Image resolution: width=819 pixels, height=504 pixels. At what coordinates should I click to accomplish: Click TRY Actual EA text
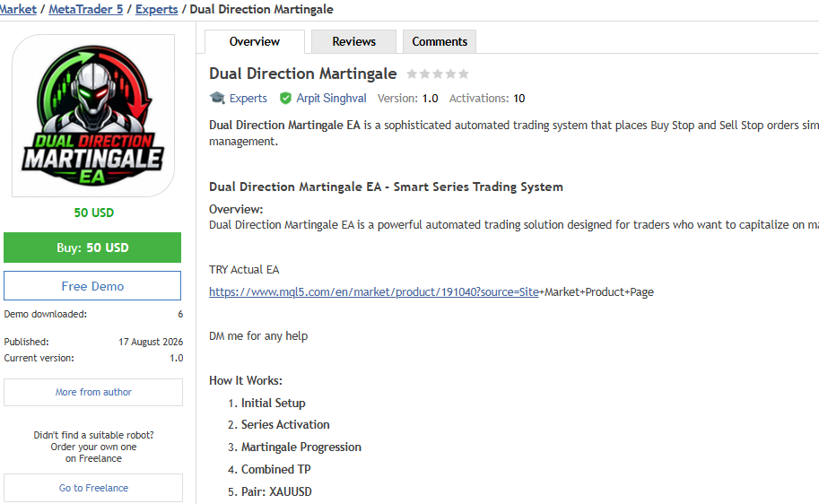(x=244, y=270)
